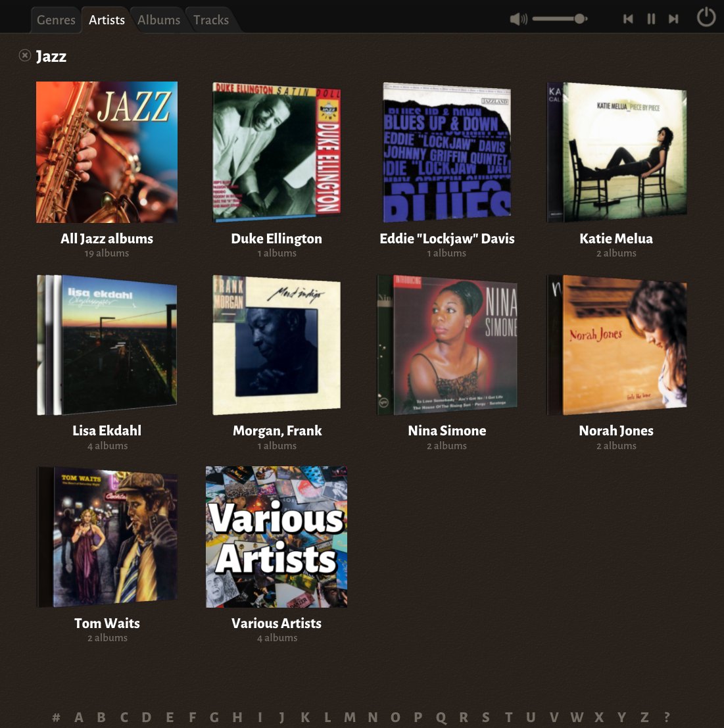Jump to letter N in index
The image size is (724, 728).
pos(373,717)
